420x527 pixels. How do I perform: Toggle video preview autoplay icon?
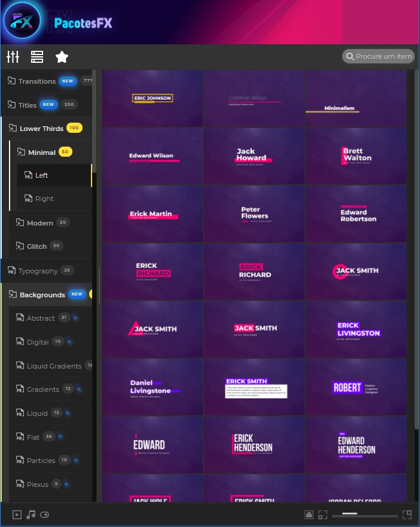tap(17, 514)
